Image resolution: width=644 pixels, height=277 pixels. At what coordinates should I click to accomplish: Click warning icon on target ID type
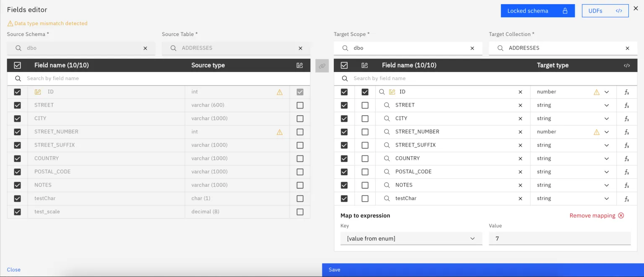pyautogui.click(x=597, y=92)
